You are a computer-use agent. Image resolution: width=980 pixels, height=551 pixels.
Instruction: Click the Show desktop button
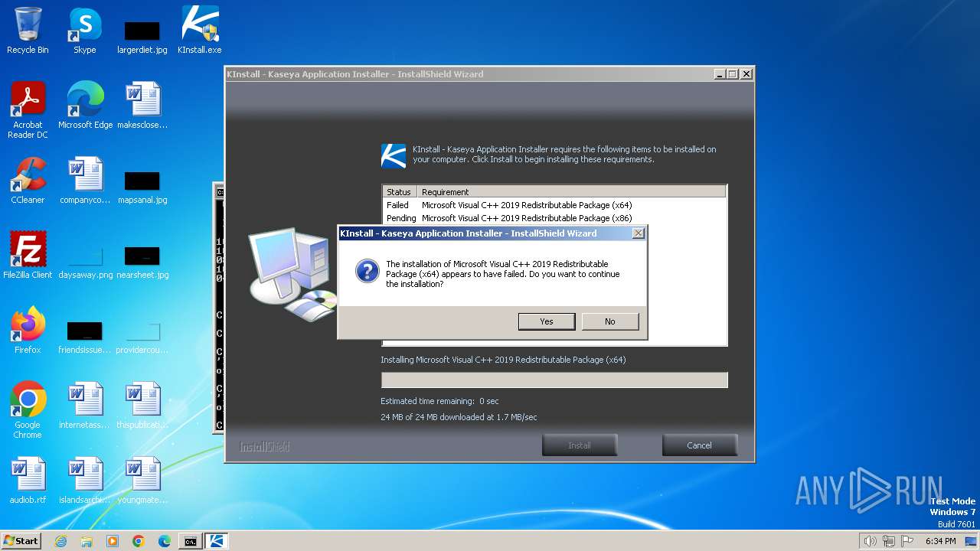(x=972, y=541)
